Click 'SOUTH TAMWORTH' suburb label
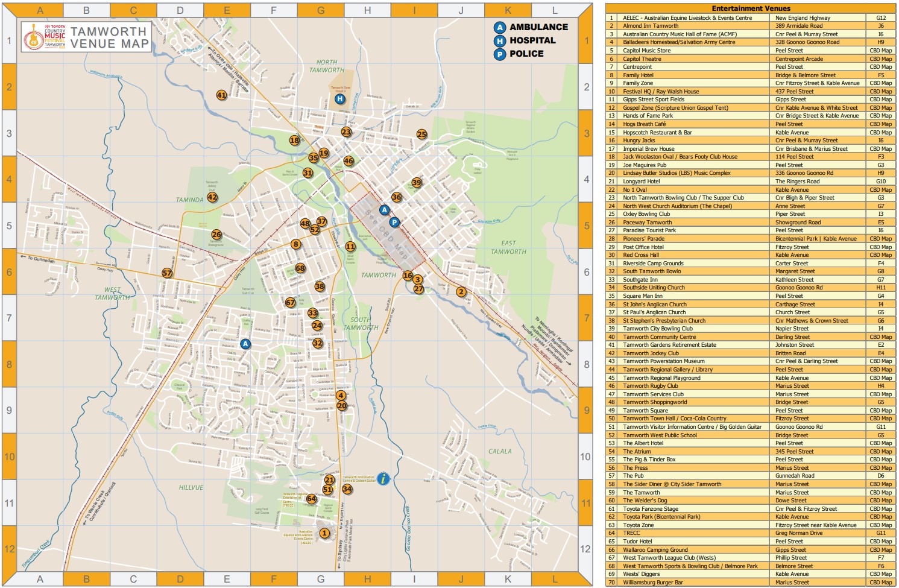Viewport: 899px width, 588px height. (x=361, y=324)
